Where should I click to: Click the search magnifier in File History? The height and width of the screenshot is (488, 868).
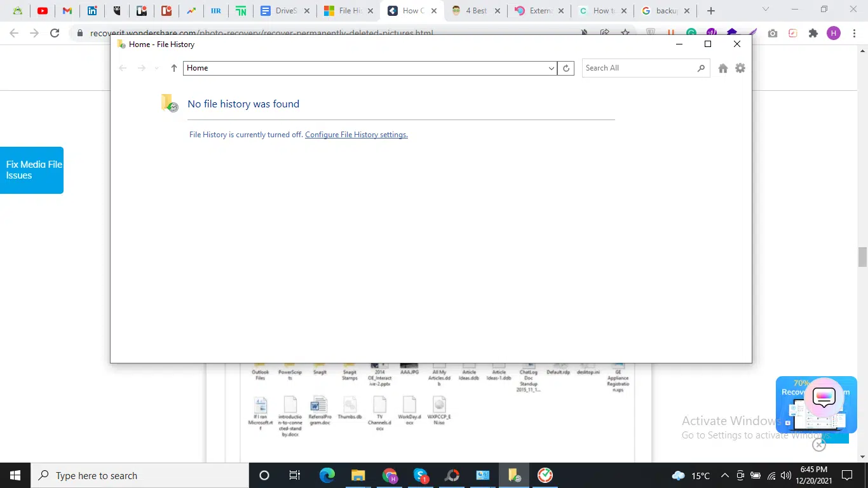click(701, 68)
